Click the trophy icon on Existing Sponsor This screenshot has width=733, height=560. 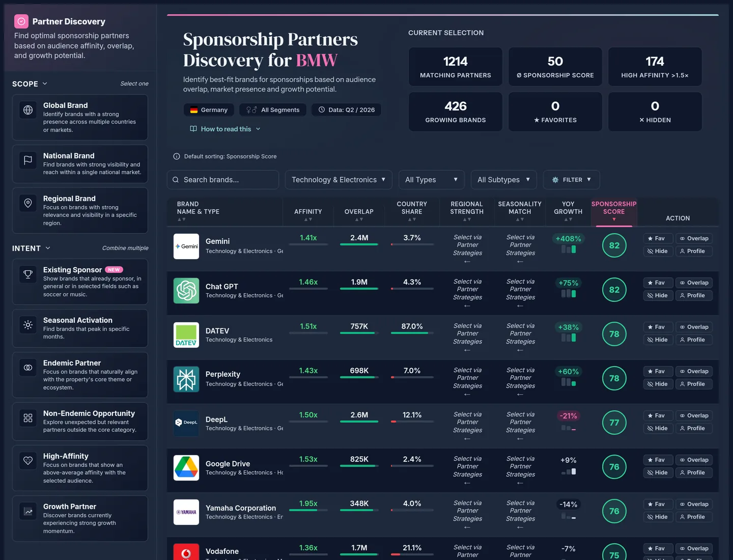28,274
